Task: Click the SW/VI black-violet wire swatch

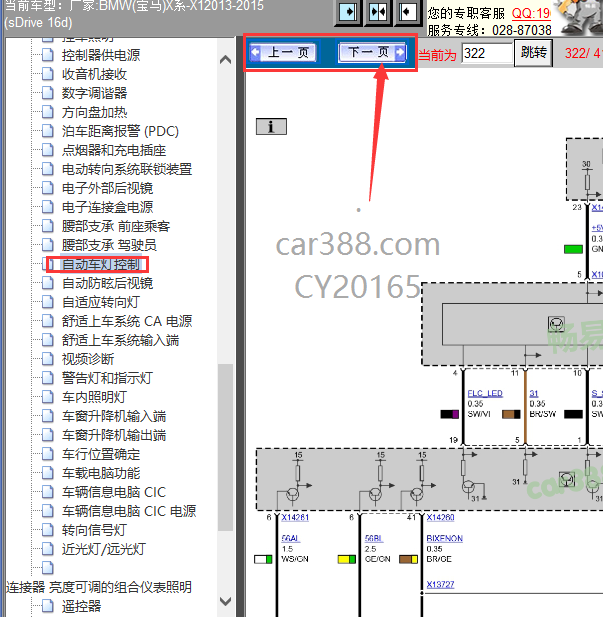Action: [x=449, y=414]
